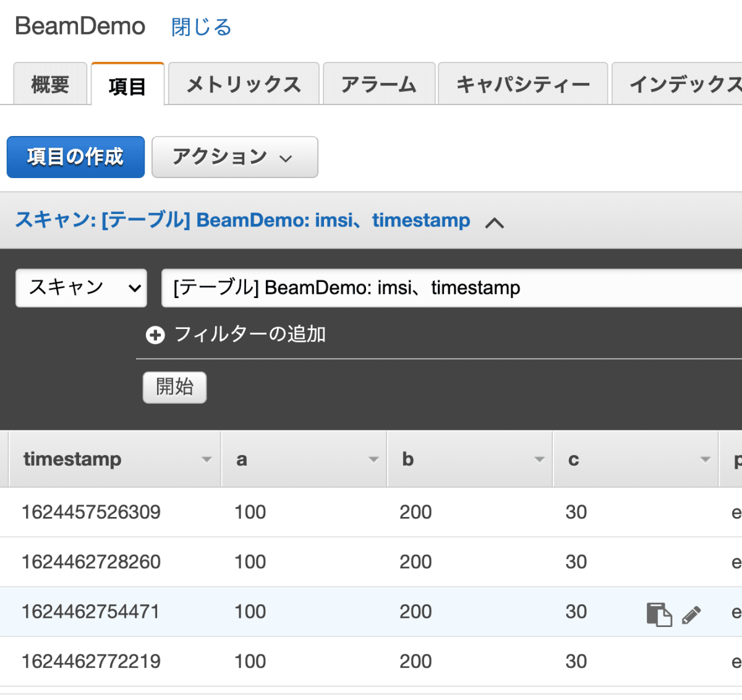Click the copy icon in highlighted row
This screenshot has width=742, height=700.
[x=659, y=614]
